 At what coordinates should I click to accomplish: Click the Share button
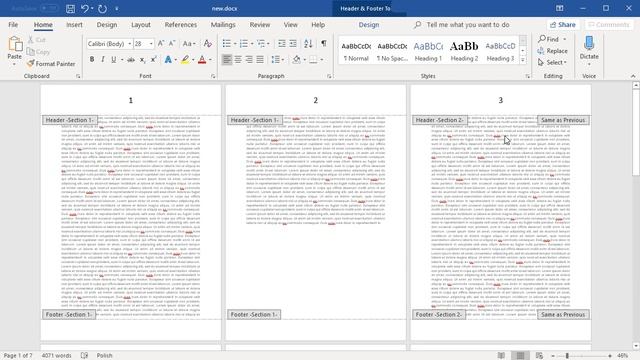[x=563, y=25]
